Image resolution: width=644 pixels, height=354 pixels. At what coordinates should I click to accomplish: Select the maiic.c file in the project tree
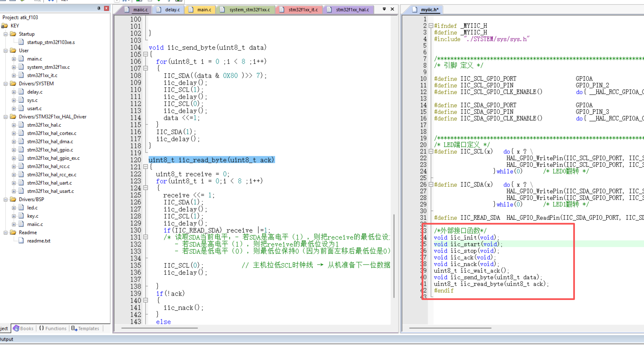35,224
